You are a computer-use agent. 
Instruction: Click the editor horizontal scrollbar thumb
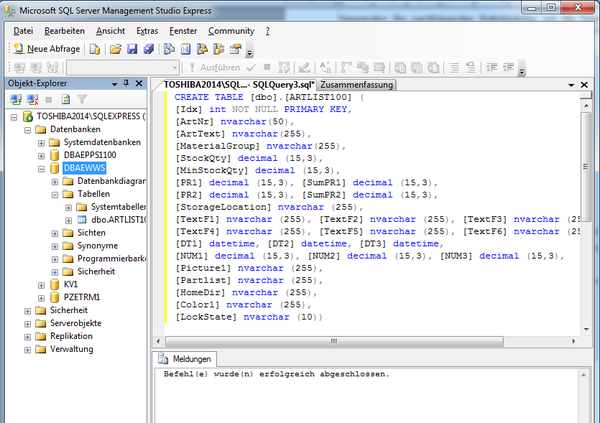pyautogui.click(x=334, y=341)
